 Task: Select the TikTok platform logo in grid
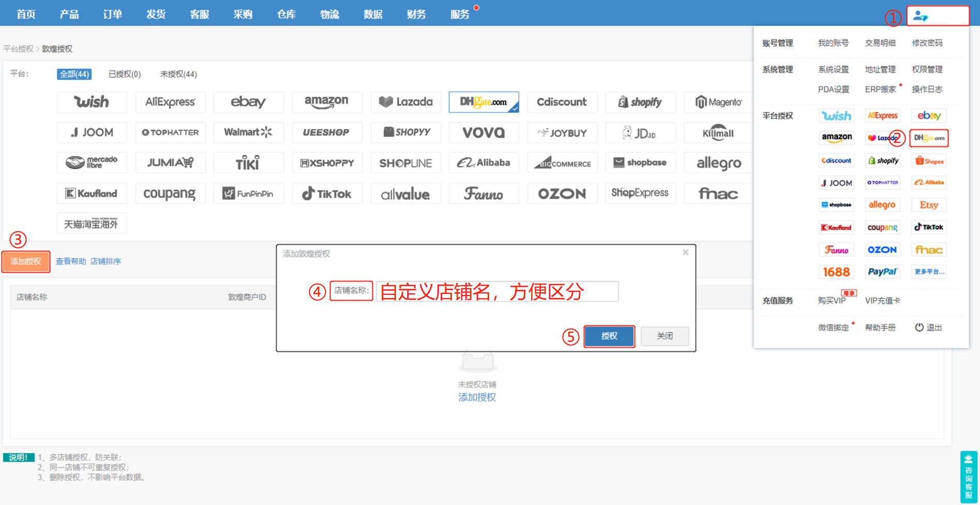click(x=327, y=193)
